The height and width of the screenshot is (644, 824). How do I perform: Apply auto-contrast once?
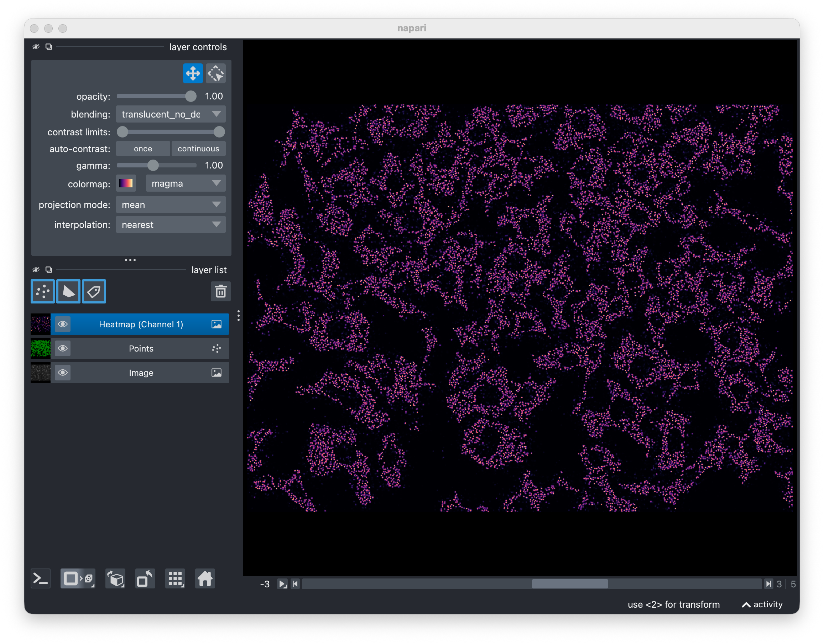143,149
